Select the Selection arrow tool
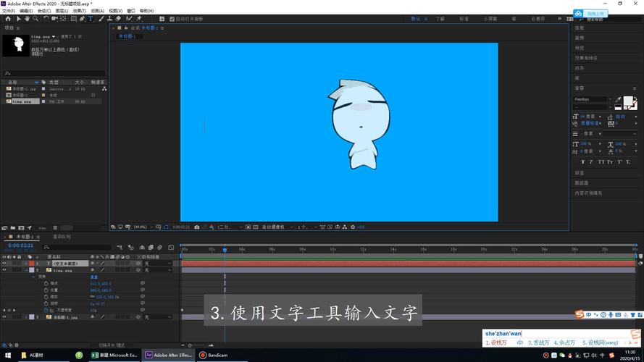This screenshot has height=362, width=644. [x=19, y=19]
